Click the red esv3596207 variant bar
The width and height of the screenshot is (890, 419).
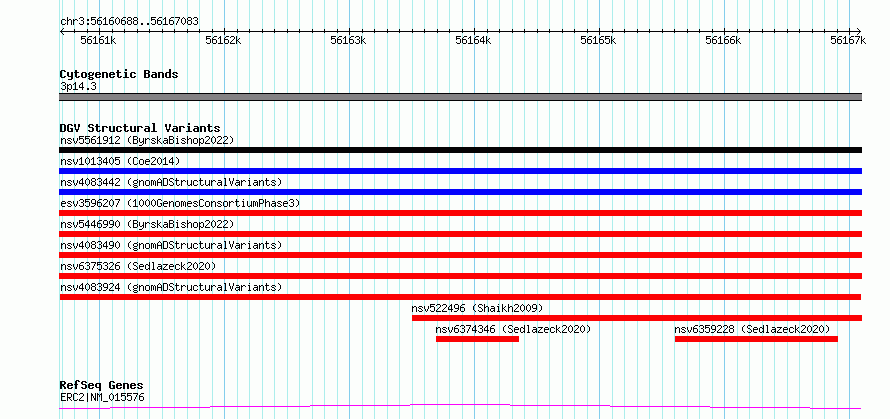tap(460, 213)
